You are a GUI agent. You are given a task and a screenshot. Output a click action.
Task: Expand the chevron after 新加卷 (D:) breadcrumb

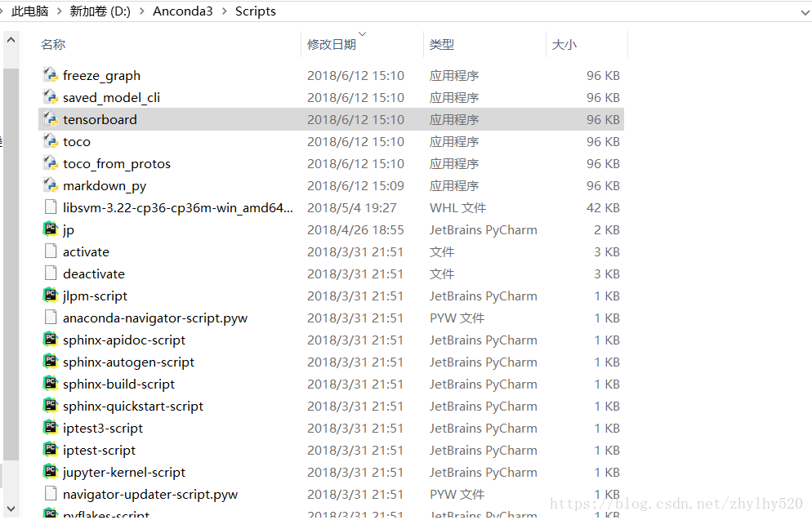pyautogui.click(x=141, y=11)
